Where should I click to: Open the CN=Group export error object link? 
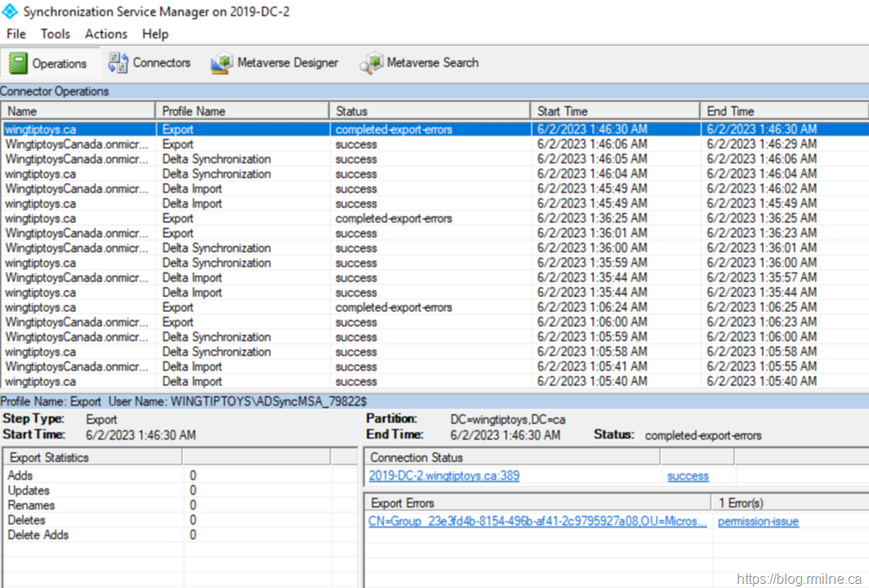(537, 522)
